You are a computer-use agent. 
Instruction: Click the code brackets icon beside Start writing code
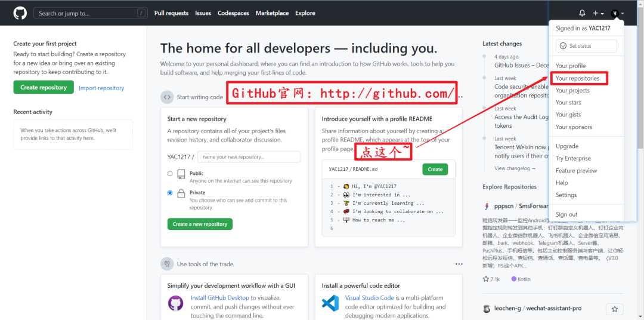pyautogui.click(x=167, y=97)
